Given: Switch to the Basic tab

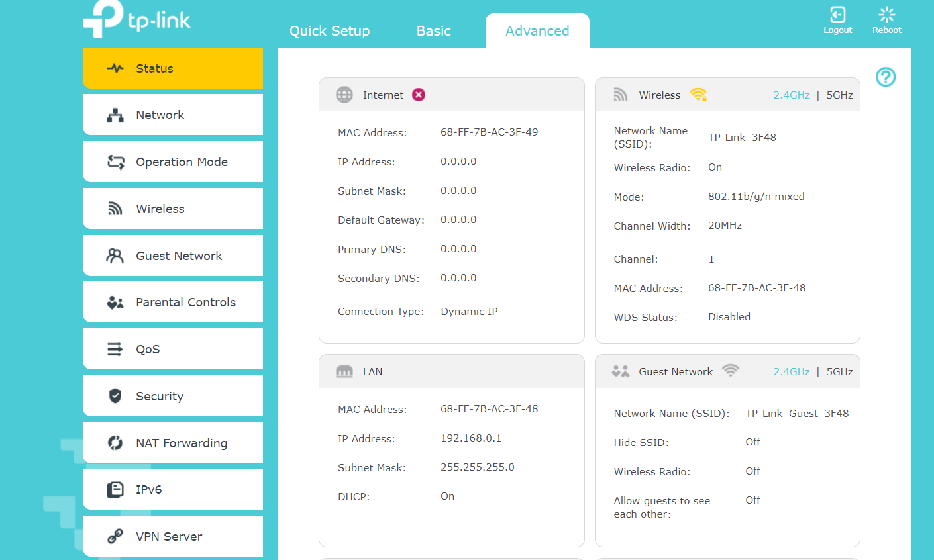Looking at the screenshot, I should (434, 31).
